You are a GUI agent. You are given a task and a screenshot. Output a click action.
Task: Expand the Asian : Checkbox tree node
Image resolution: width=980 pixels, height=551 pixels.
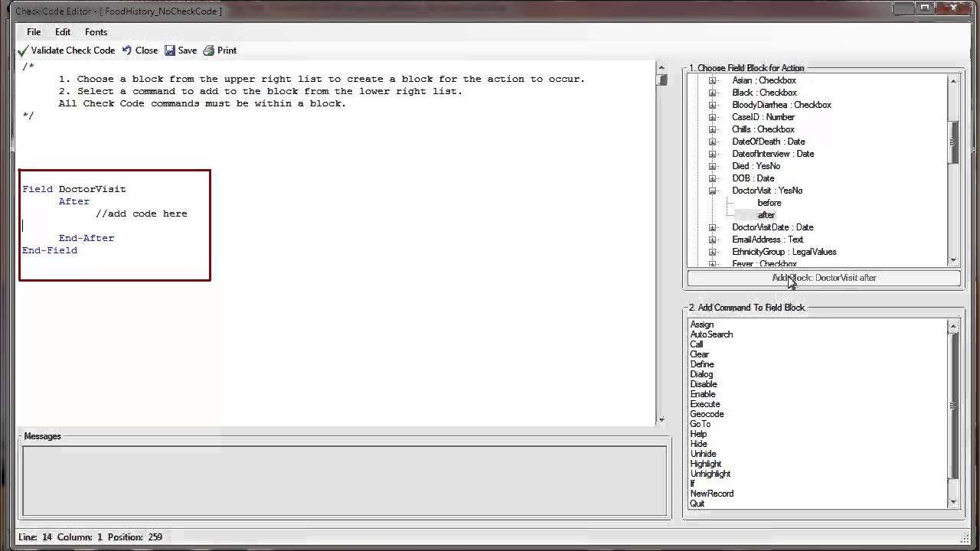[x=712, y=80]
